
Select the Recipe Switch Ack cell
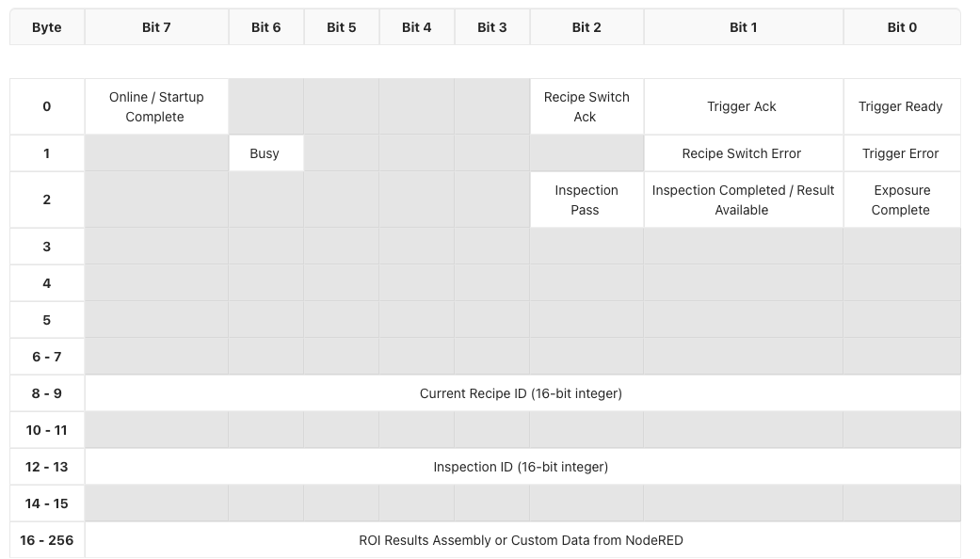[x=586, y=106]
